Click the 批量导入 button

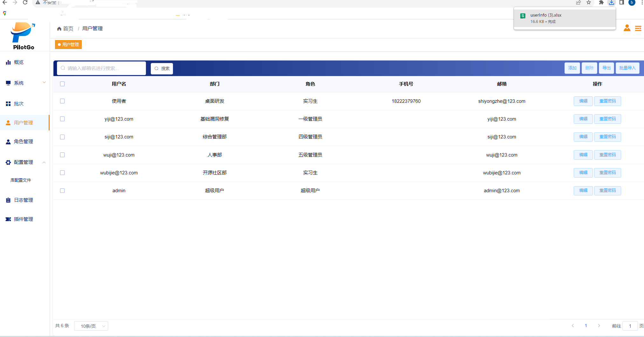627,68
